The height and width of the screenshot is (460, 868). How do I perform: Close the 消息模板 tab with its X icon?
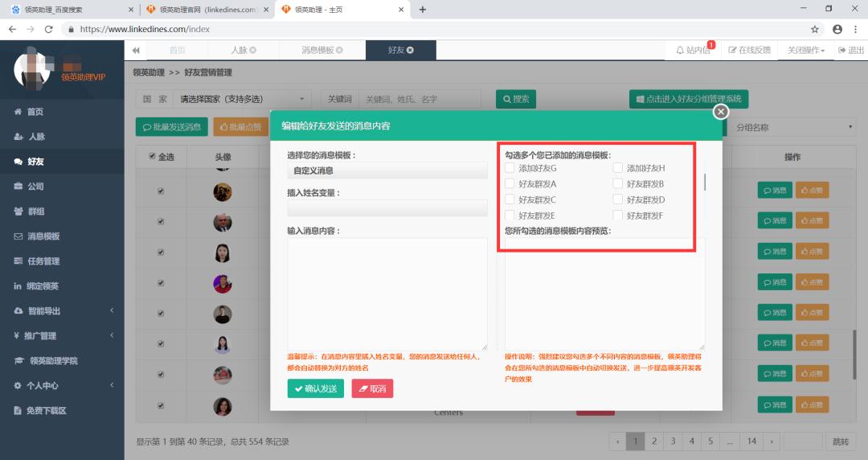click(x=339, y=51)
